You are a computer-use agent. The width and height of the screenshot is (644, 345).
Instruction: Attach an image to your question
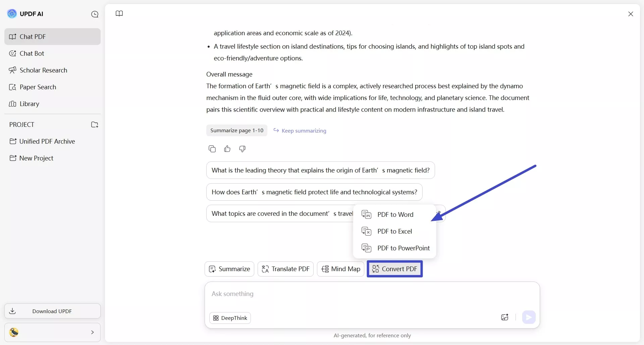[x=505, y=317]
